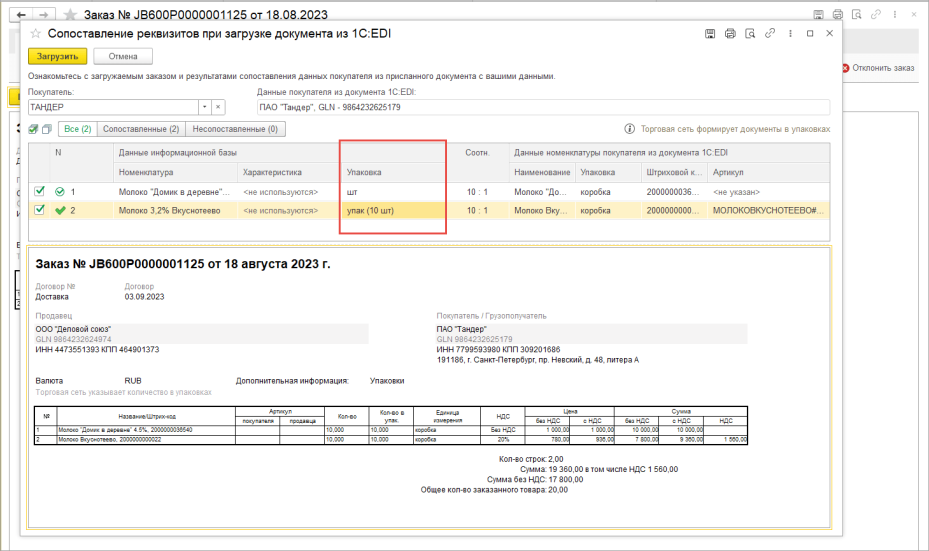Switch to the Сопоставленные (2) tab
The width and height of the screenshot is (929, 551).
tap(141, 129)
